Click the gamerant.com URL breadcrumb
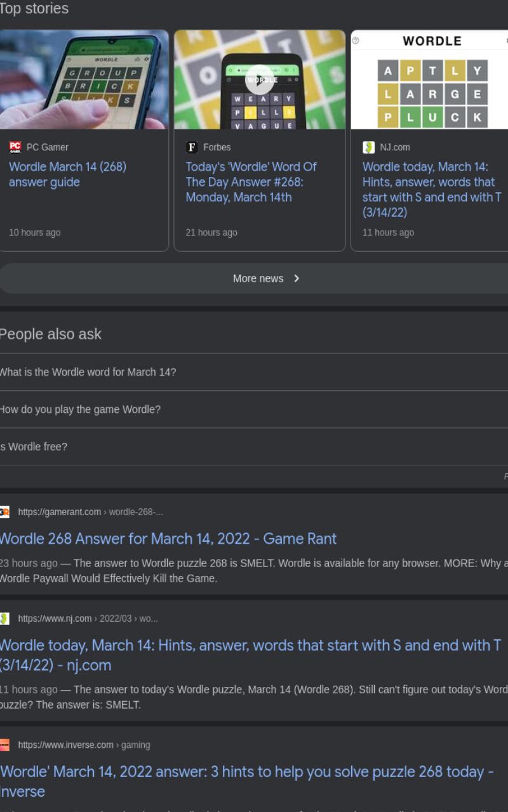This screenshot has height=812, width=508. click(90, 512)
